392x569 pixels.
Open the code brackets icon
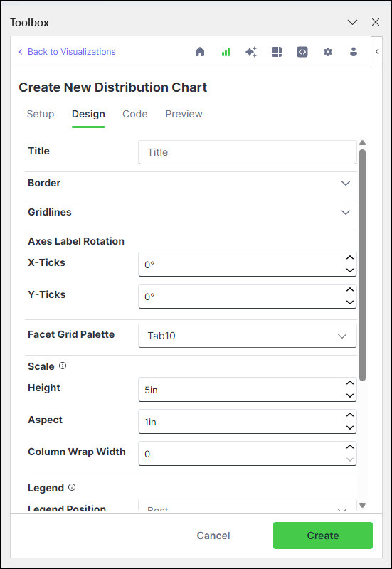302,52
